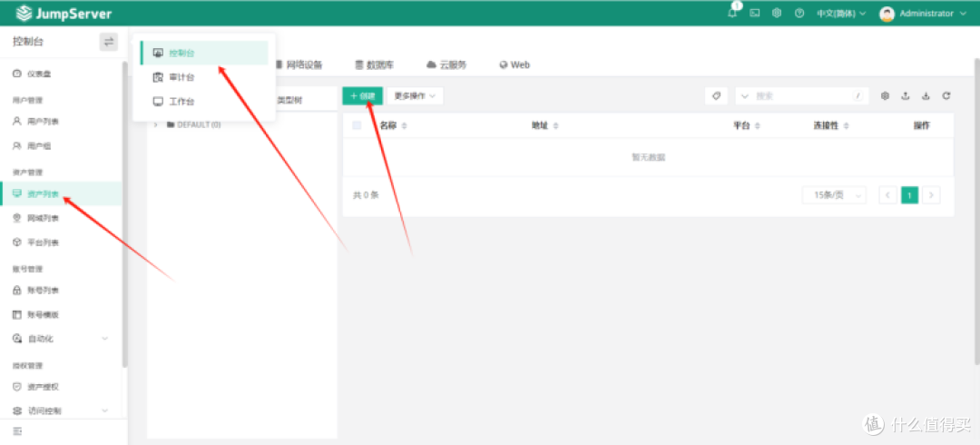Open 网域列表 in the sidebar
Viewport: 980px width, 445px height.
(x=62, y=218)
